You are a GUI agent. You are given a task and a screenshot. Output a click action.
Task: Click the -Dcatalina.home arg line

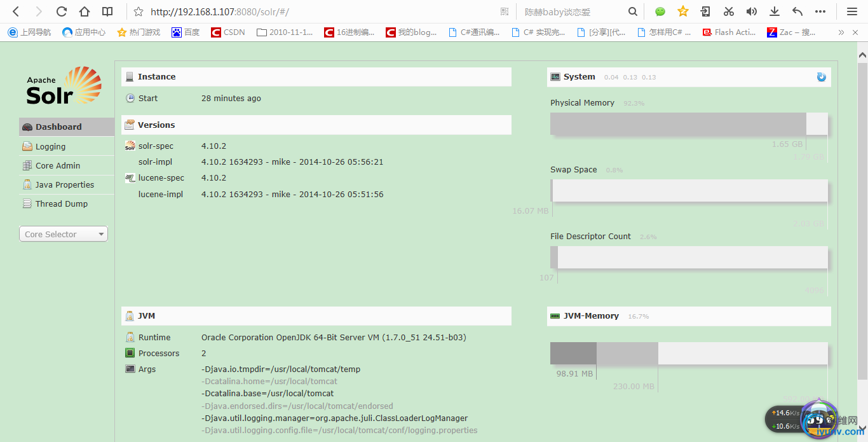(269, 382)
